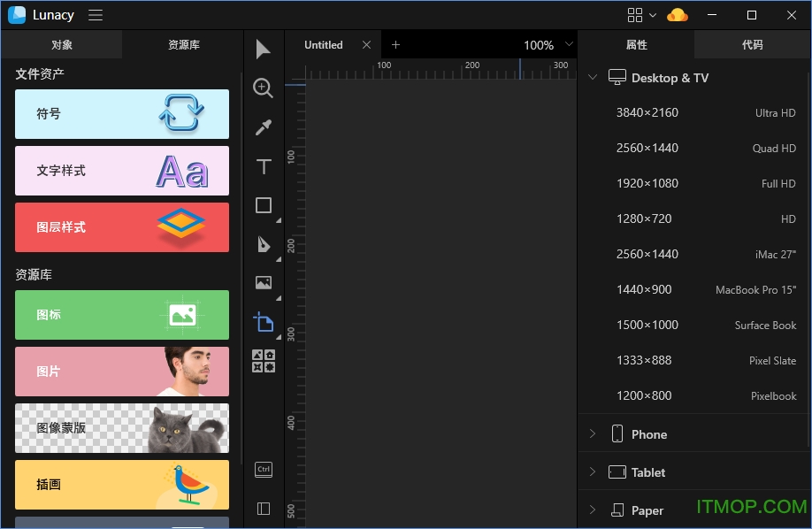
Task: Toggle the side panel layout icon
Action: (x=264, y=509)
